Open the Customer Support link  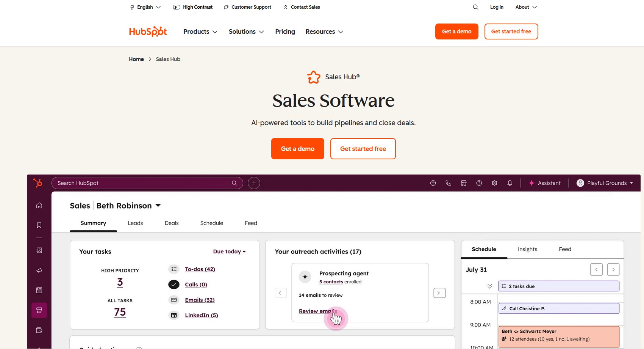[x=248, y=7]
